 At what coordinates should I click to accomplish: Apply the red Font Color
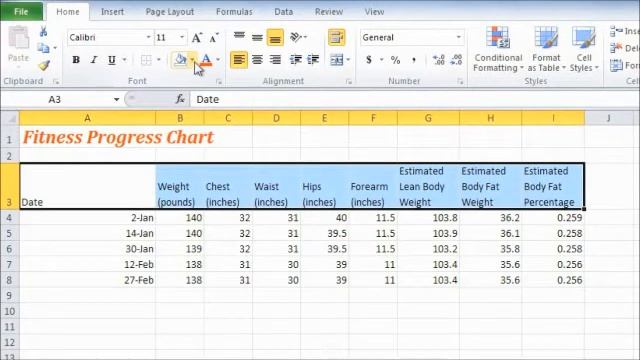(x=206, y=60)
